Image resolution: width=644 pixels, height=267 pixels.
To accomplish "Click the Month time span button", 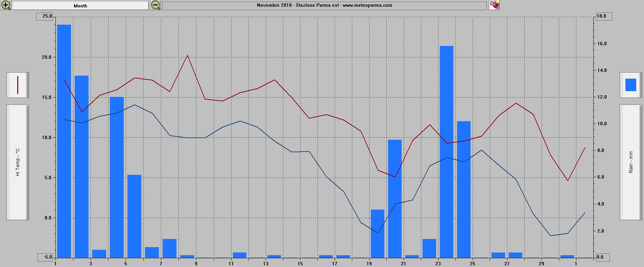I will tap(80, 6).
